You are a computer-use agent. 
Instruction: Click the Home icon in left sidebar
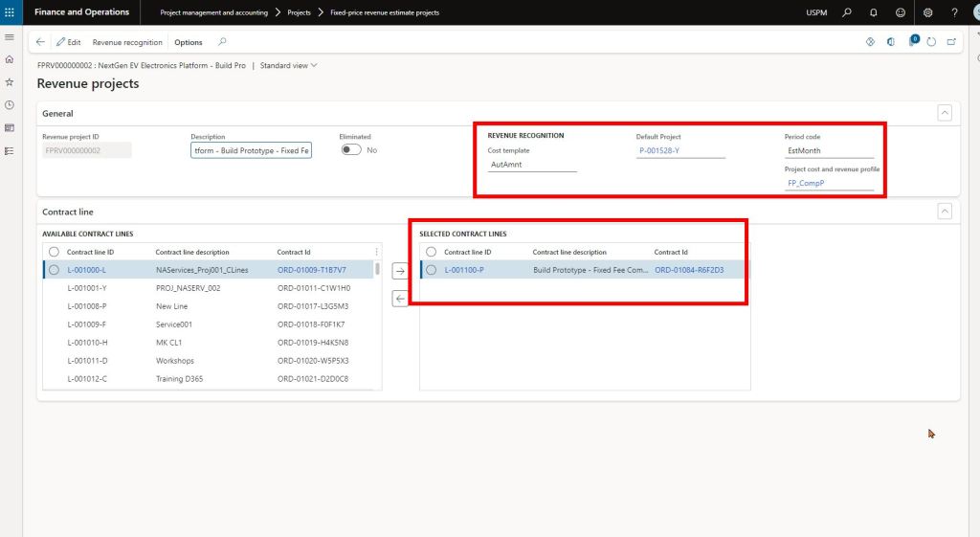coord(10,59)
